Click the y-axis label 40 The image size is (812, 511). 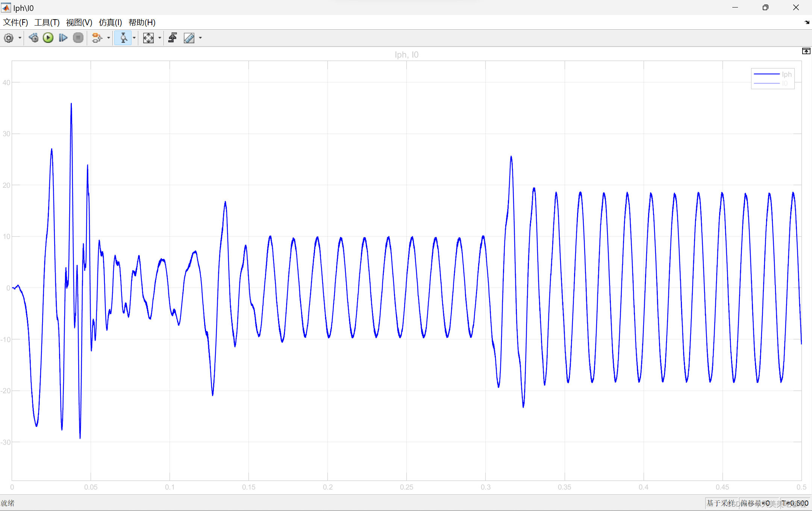pos(6,82)
